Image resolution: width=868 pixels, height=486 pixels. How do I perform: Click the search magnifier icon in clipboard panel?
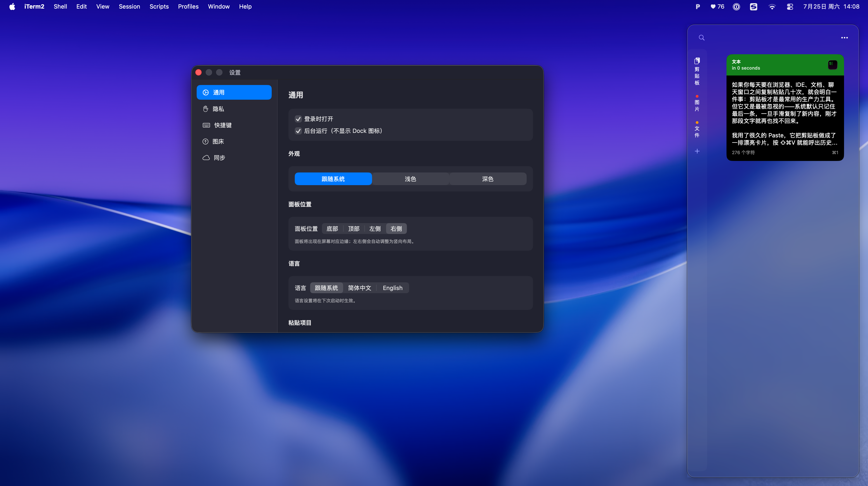[702, 38]
